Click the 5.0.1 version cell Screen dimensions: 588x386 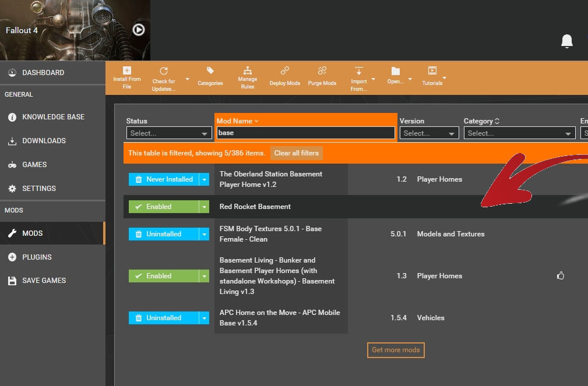point(398,234)
